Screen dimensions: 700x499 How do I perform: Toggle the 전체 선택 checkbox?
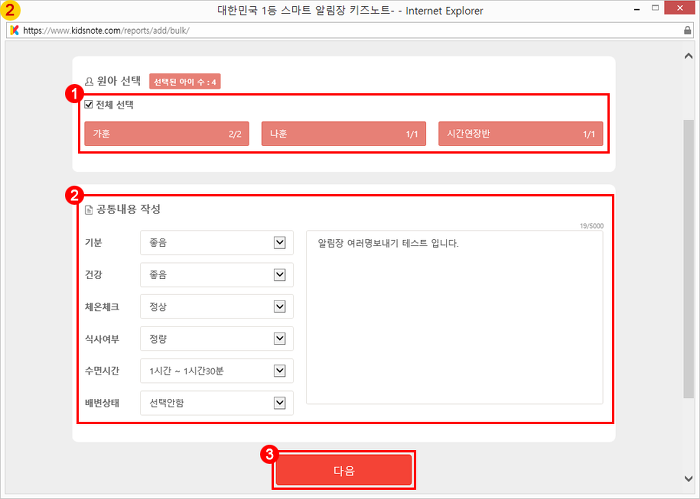click(x=88, y=104)
